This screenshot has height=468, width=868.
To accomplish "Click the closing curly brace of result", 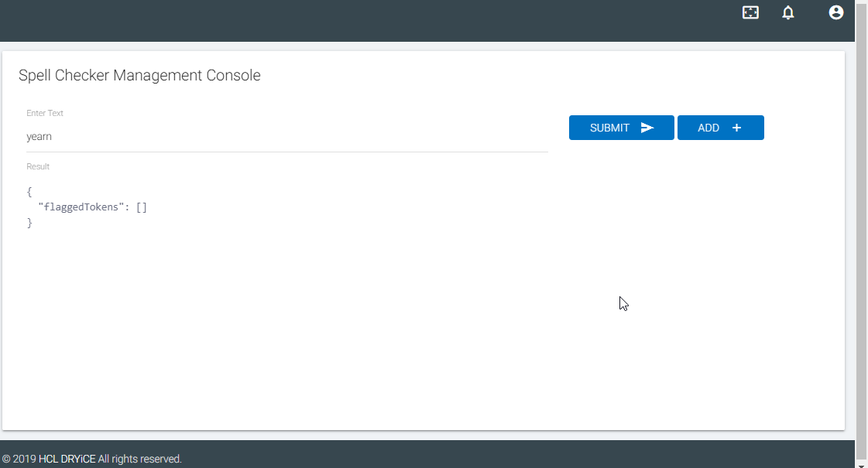I will (x=29, y=222).
